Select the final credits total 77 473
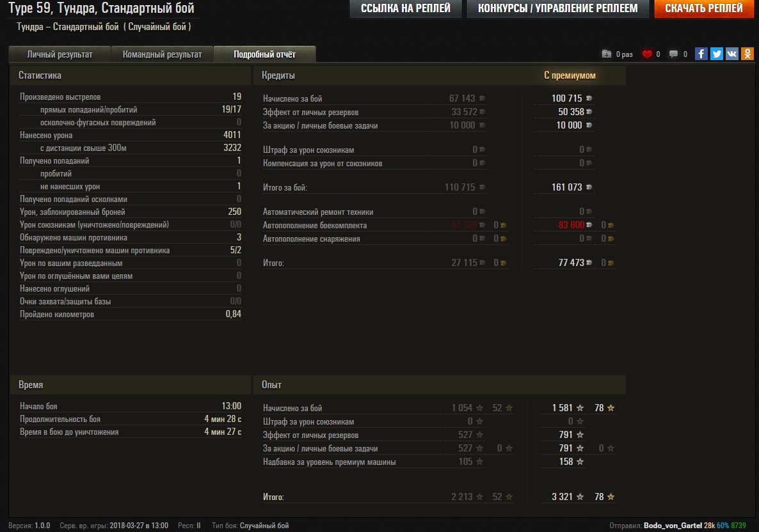This screenshot has width=759, height=532. pos(571,263)
